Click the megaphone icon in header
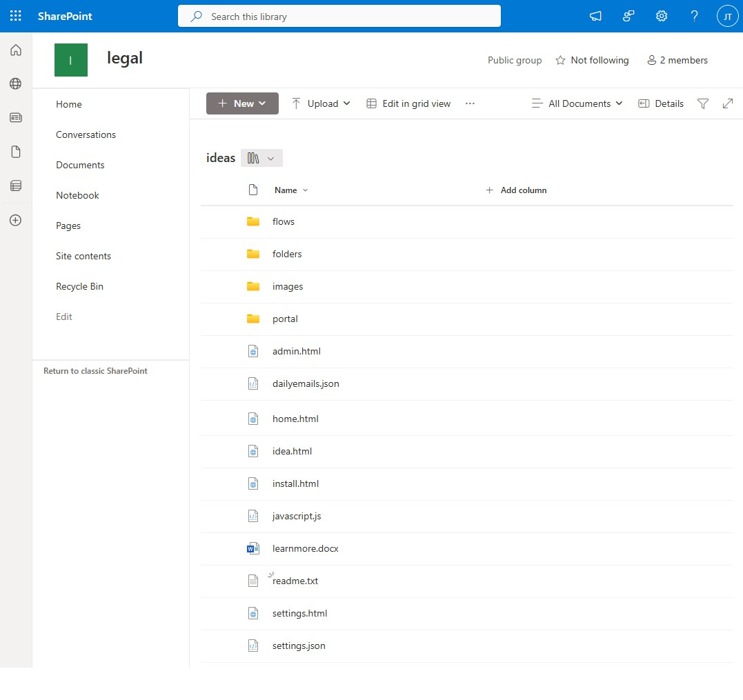 595,16
